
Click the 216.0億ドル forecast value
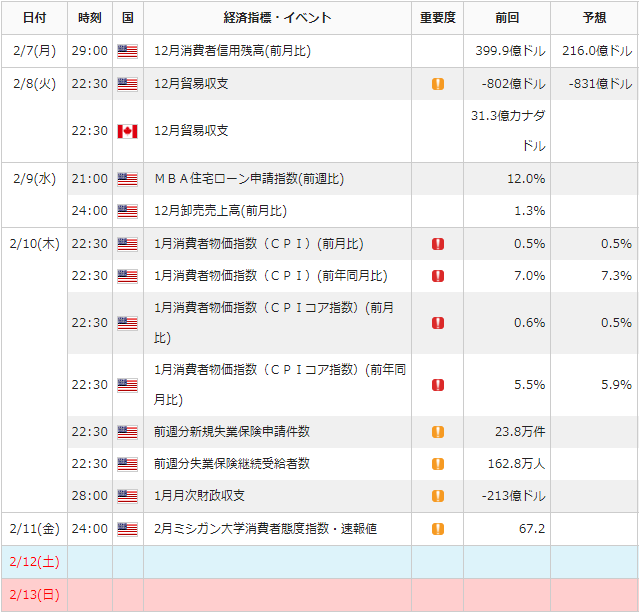597,51
